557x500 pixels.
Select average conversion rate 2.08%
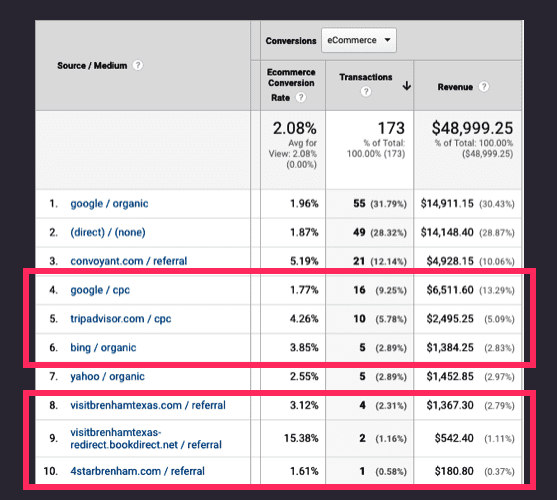[x=294, y=128]
